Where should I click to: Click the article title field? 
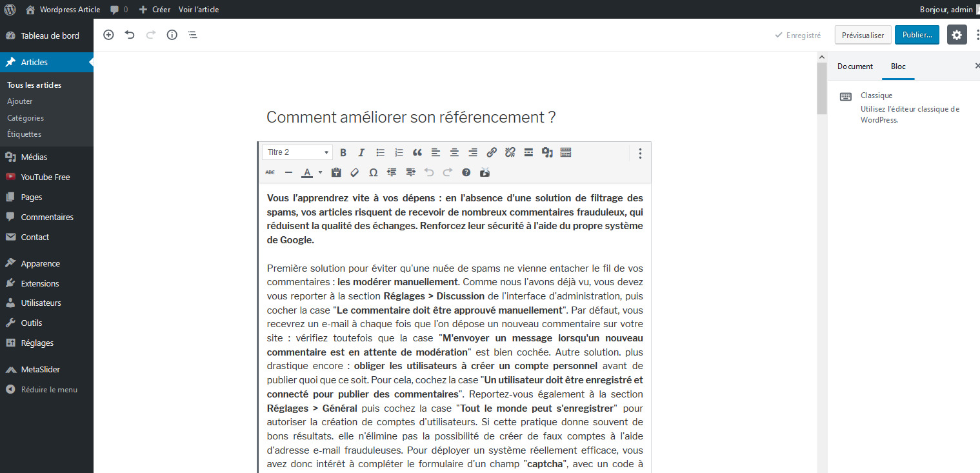pos(455,117)
